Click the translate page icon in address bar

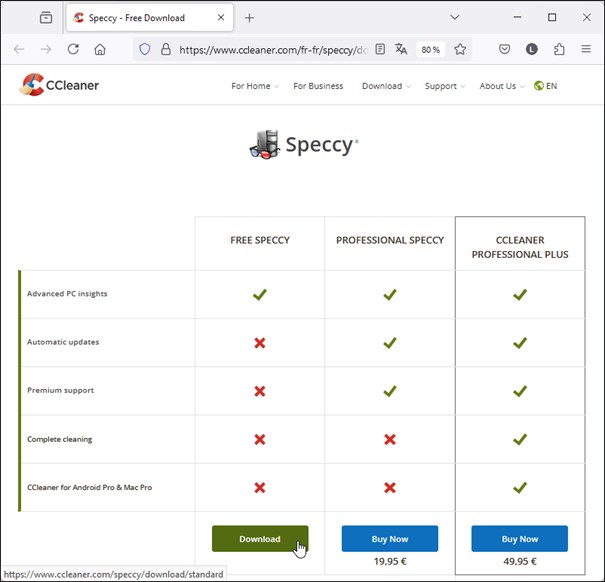point(401,49)
